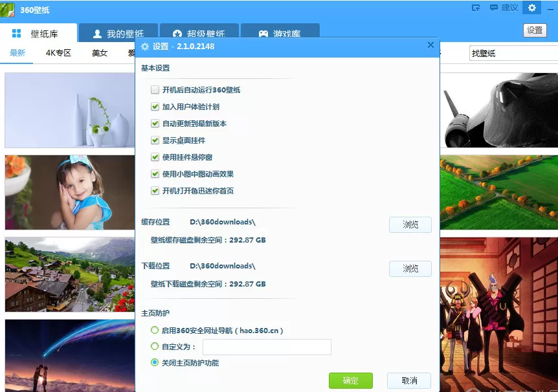Select the 自定义为 radio option

pos(155,346)
